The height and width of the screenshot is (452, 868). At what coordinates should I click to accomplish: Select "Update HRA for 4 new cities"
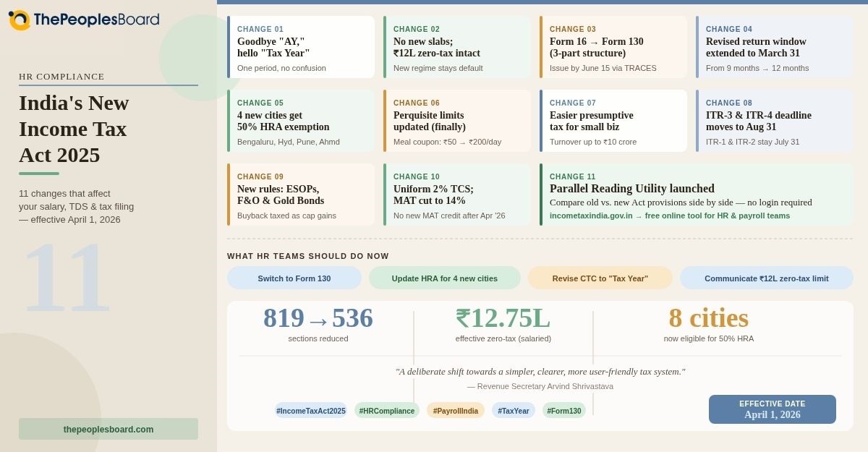point(445,278)
